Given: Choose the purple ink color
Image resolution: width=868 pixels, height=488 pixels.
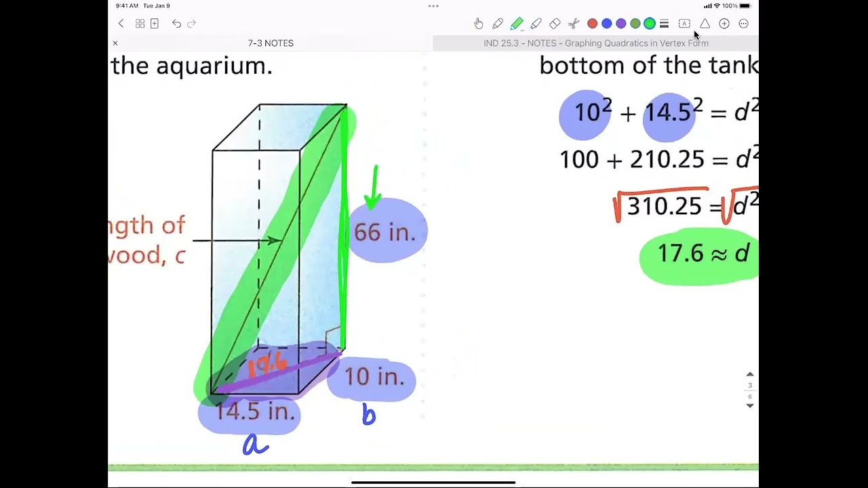Looking at the screenshot, I should [x=620, y=24].
